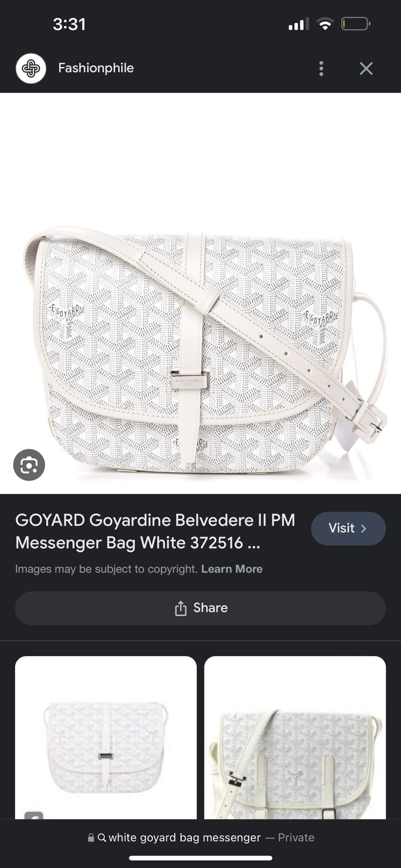The image size is (401, 868).
Task: Open the GOYARD Belvedere II PM title
Action: (x=155, y=531)
